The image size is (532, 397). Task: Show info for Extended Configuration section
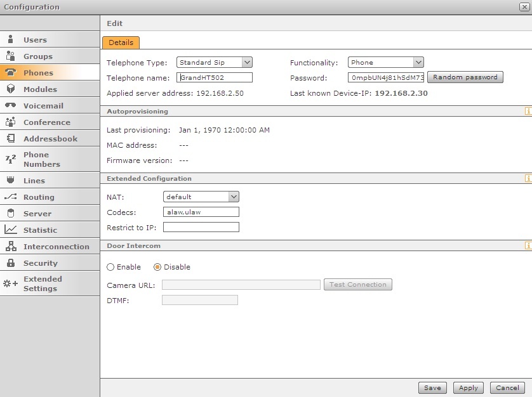pos(528,178)
